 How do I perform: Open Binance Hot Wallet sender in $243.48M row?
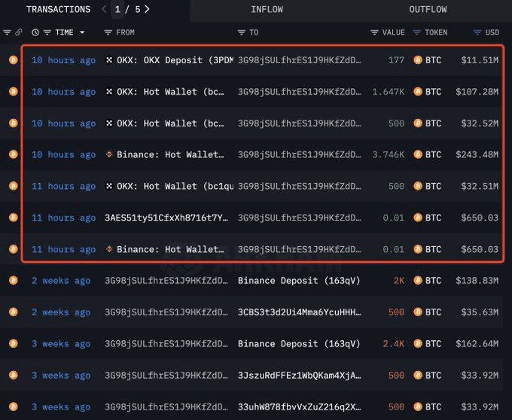(170, 154)
